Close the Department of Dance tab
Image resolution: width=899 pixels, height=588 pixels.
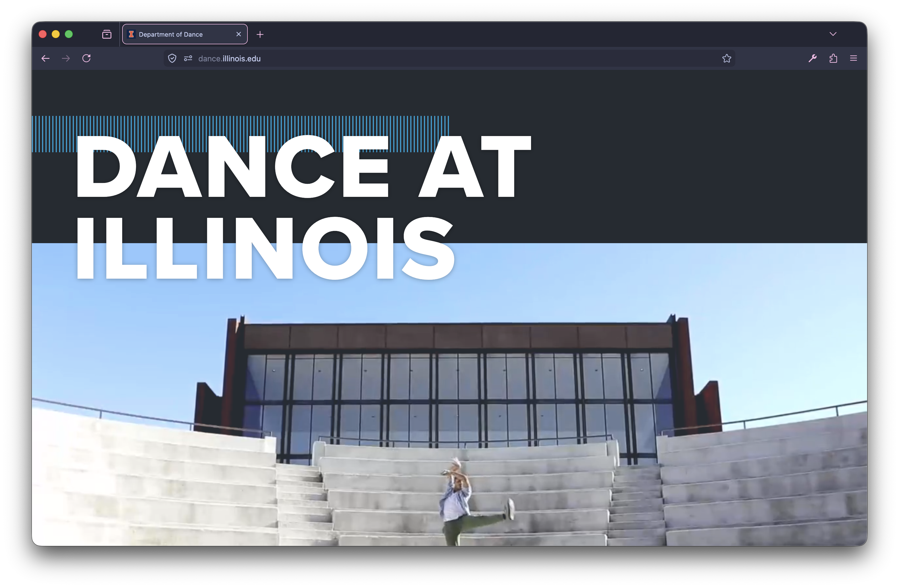pyautogui.click(x=239, y=34)
